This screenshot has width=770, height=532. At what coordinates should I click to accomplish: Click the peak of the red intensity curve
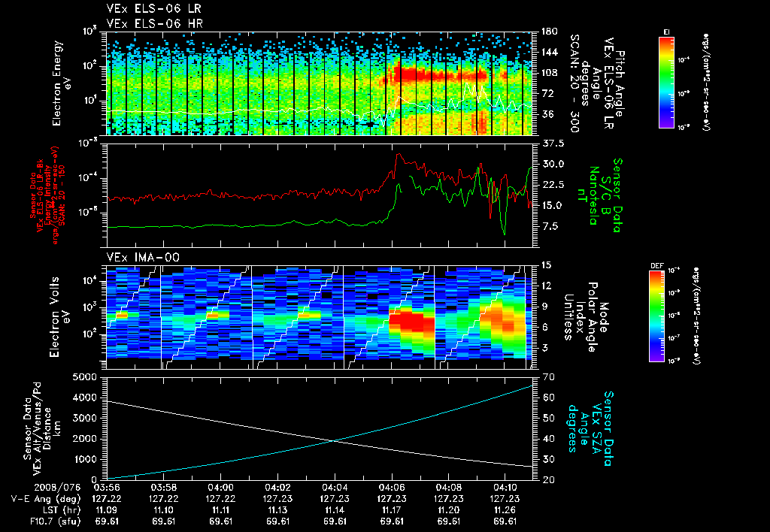click(399, 155)
